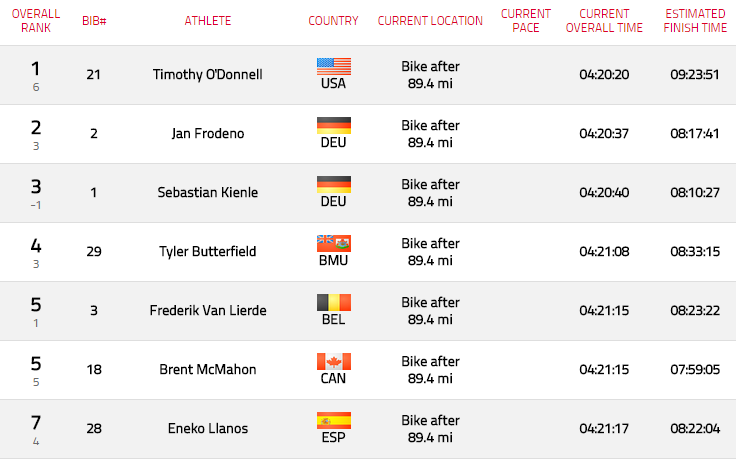This screenshot has width=736, height=465.
Task: Open Brent McMahon athlete name
Action: (207, 370)
